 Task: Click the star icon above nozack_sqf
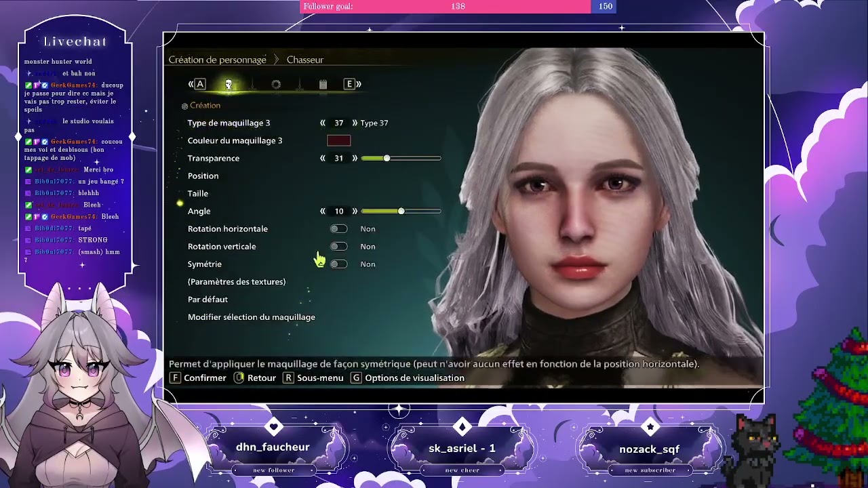coord(650,427)
